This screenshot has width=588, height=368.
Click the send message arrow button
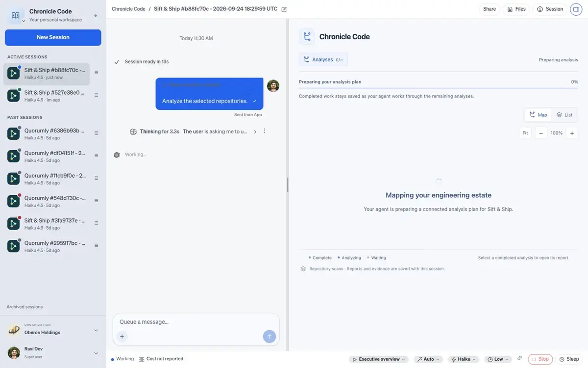click(x=269, y=337)
